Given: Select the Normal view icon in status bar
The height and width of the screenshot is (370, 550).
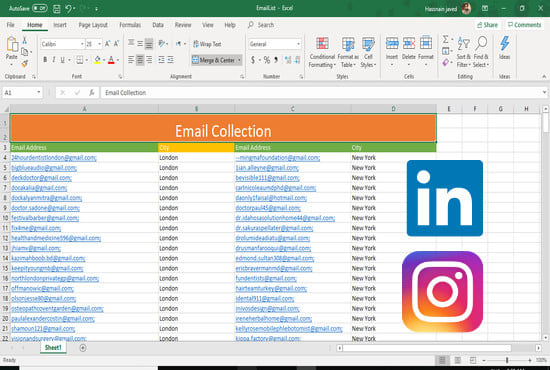Looking at the screenshot, I should (x=442, y=360).
